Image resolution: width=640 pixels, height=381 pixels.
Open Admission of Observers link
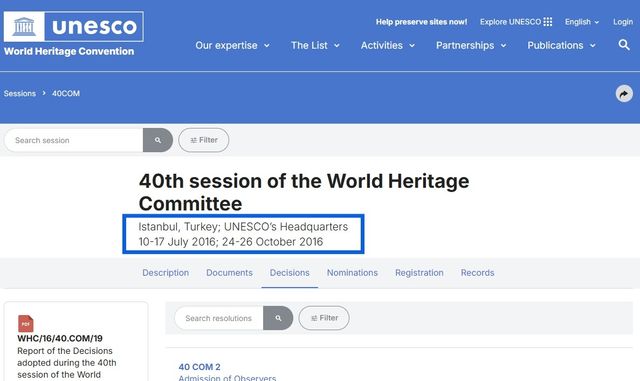tap(227, 378)
